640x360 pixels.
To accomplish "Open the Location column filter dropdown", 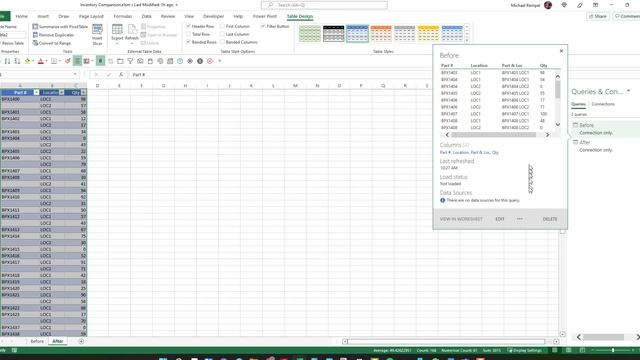I will coord(62,92).
